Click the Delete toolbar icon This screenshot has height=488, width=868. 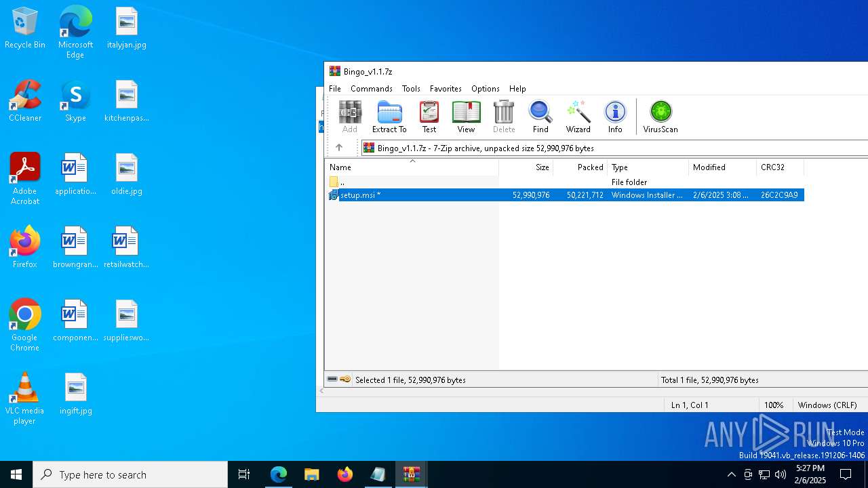[504, 117]
